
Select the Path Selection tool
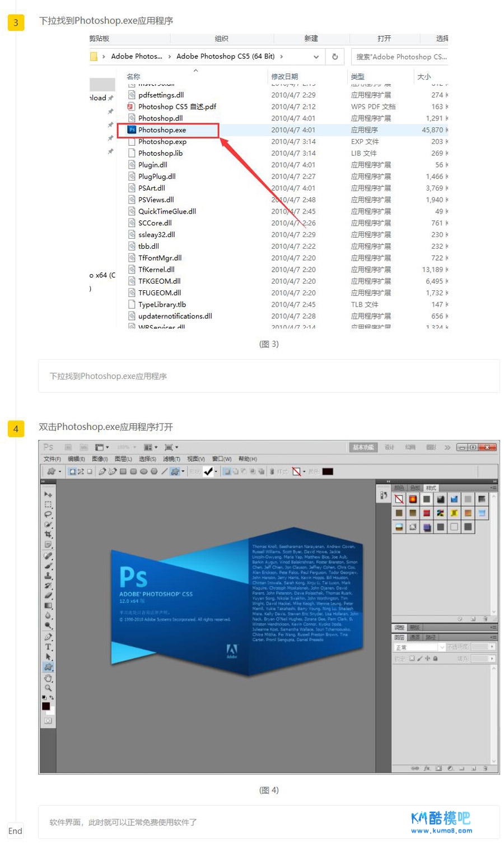click(x=48, y=657)
